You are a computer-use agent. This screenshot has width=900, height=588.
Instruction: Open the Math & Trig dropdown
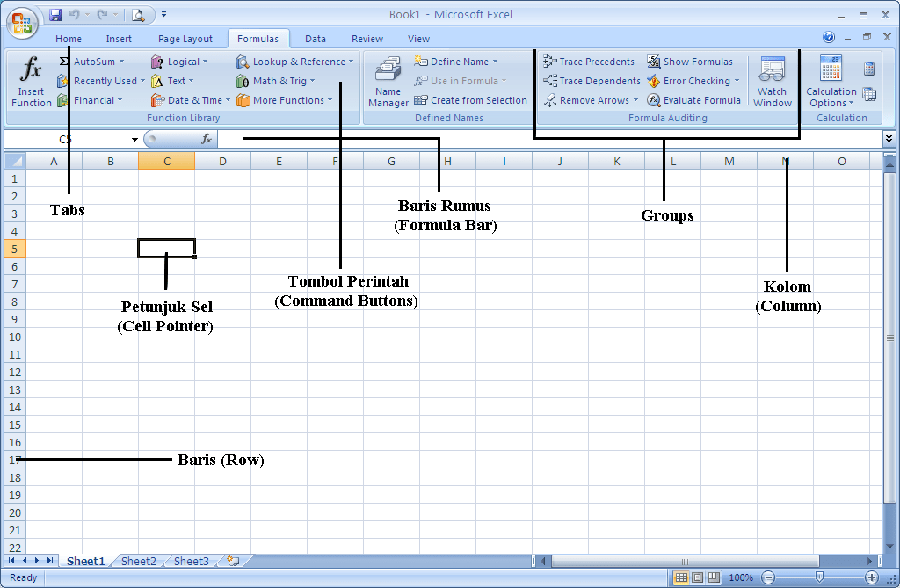(x=312, y=81)
